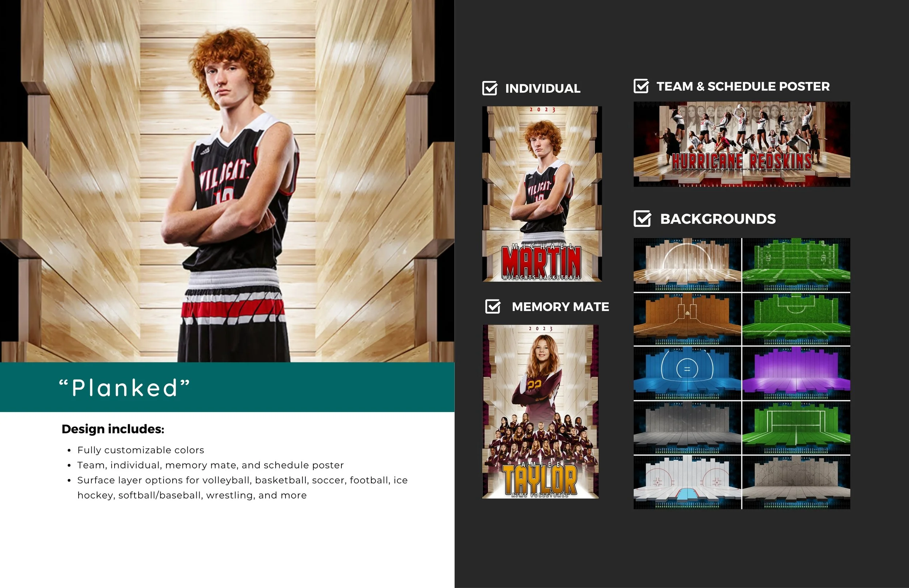This screenshot has height=588, width=909.
Task: Select the purple planked background
Action: pos(796,374)
